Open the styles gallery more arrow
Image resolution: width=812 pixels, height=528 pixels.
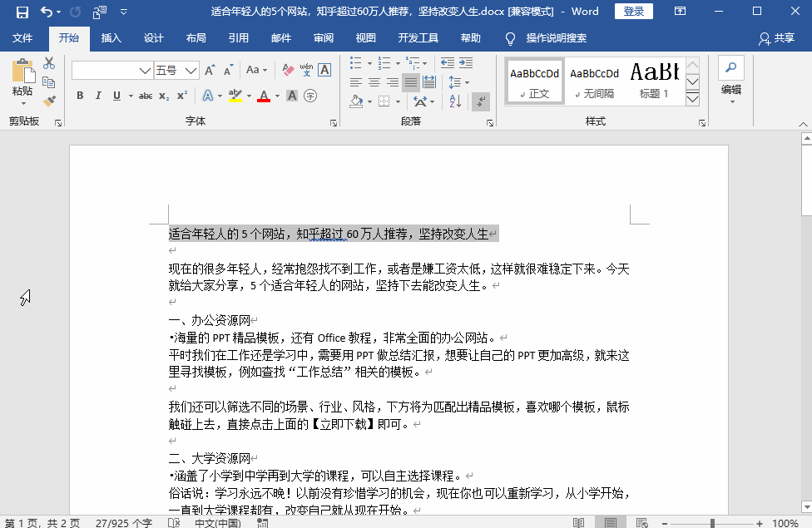[x=692, y=98]
